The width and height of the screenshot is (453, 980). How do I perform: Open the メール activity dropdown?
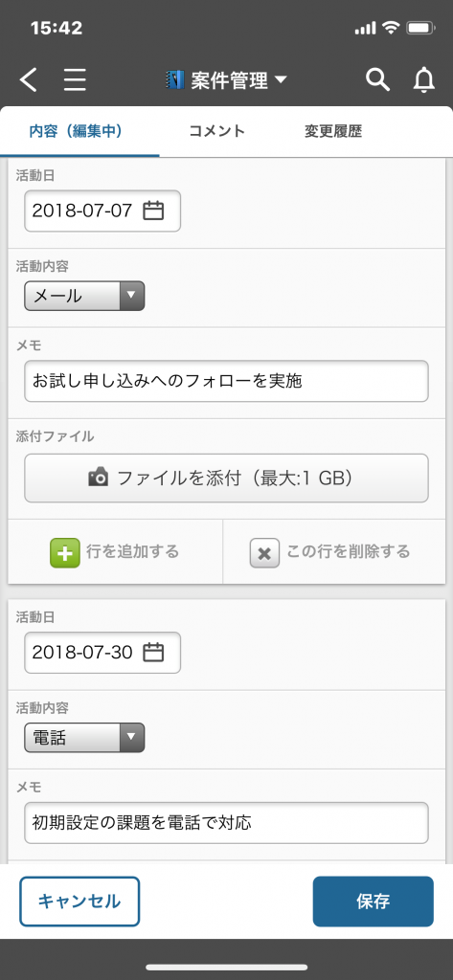(84, 296)
